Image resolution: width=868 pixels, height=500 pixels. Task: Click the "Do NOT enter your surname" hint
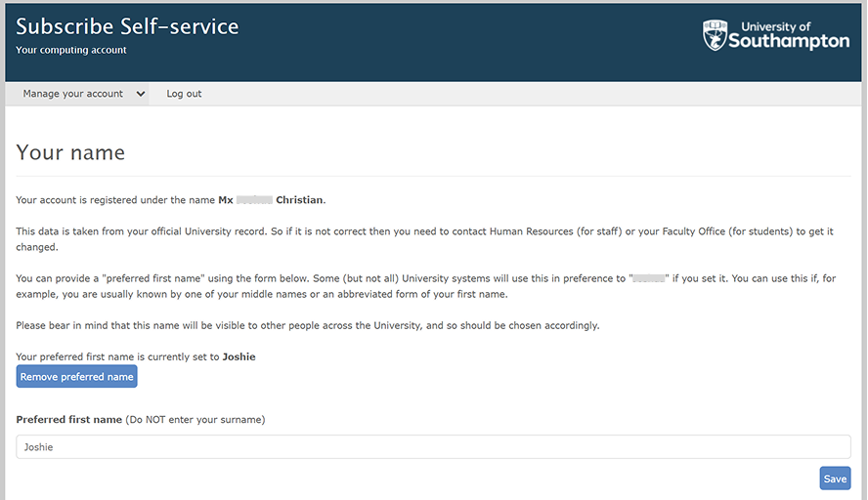(195, 420)
